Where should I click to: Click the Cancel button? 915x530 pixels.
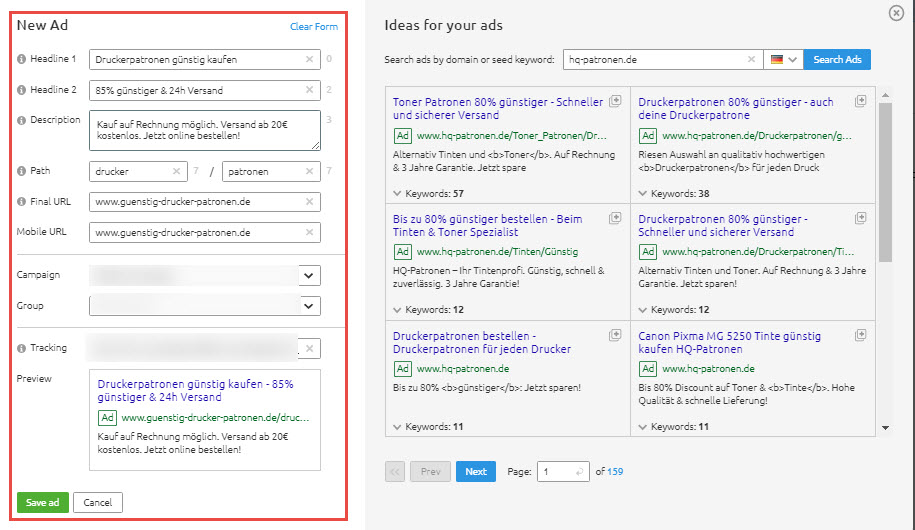(x=97, y=503)
